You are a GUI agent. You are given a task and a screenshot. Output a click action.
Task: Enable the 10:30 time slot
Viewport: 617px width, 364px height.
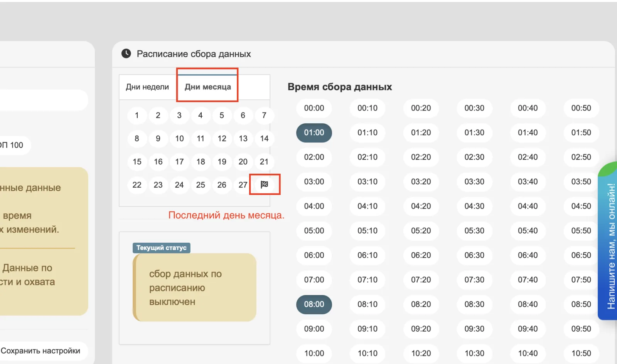474,354
